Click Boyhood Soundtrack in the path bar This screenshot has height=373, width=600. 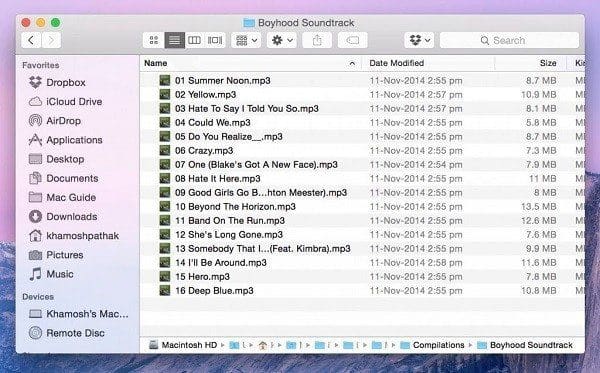click(525, 345)
